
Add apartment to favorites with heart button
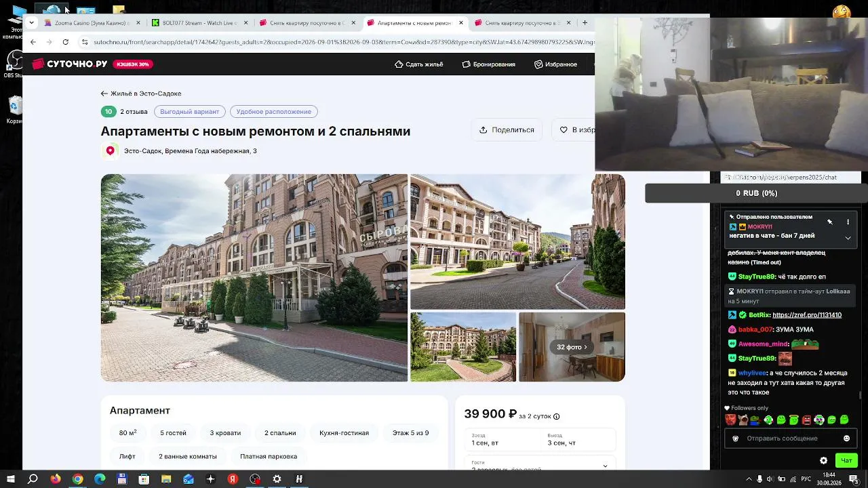click(573, 130)
